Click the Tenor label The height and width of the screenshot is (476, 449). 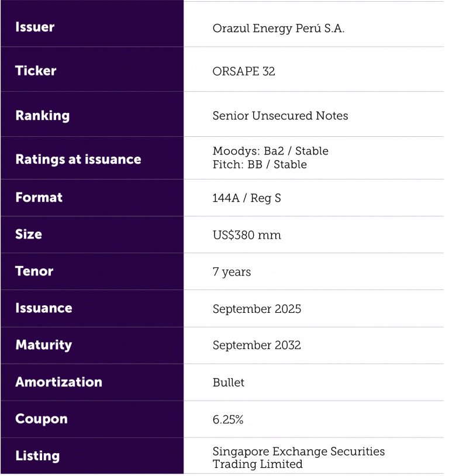34,271
